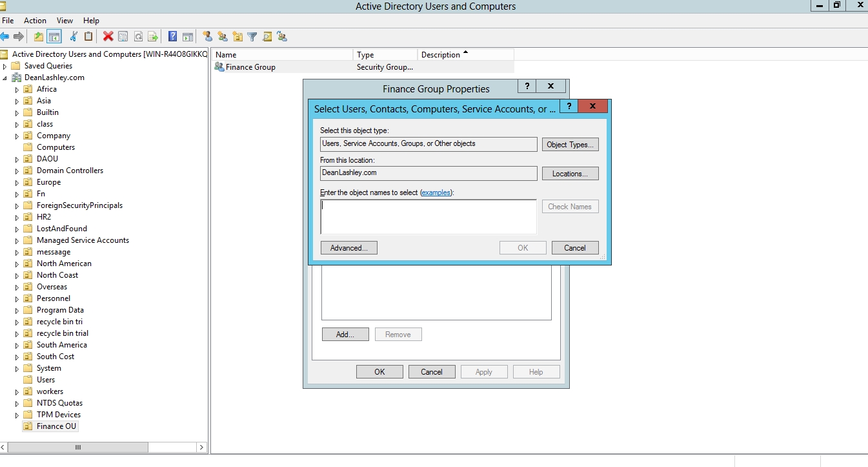Click the Back arrow in the toolbar

(x=5, y=37)
